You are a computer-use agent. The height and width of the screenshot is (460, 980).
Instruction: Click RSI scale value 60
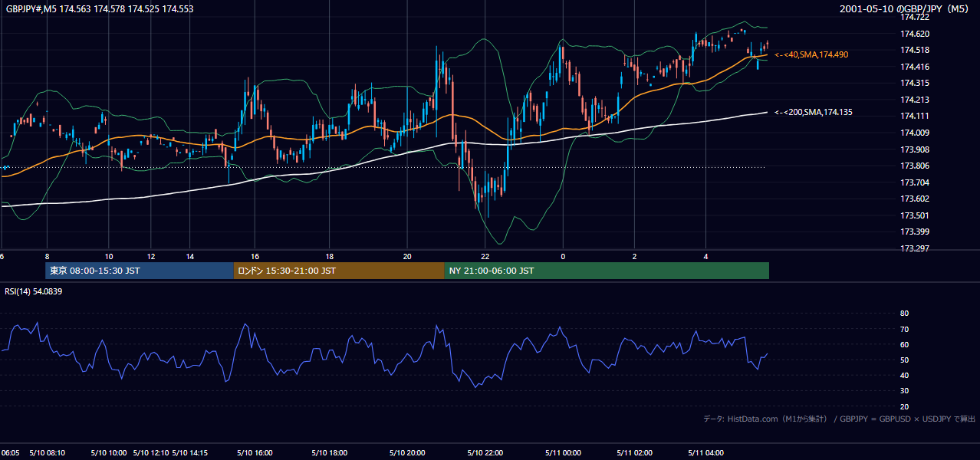[904, 345]
